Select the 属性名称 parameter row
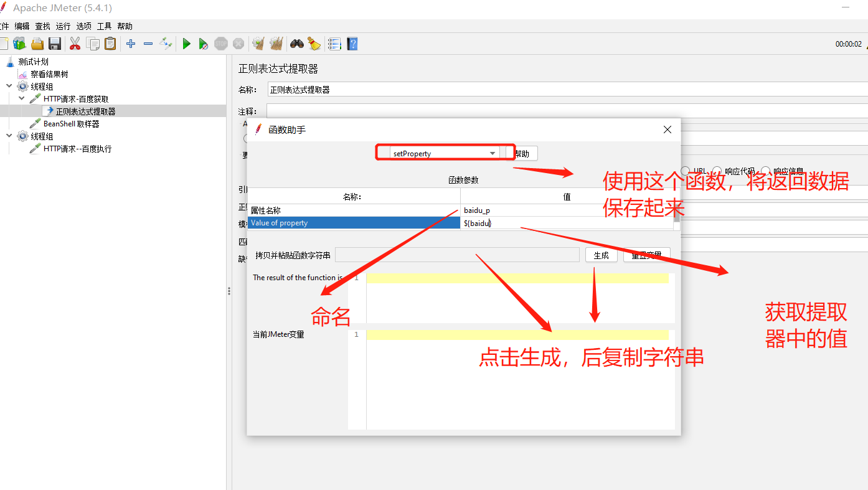The height and width of the screenshot is (490, 868). pyautogui.click(x=354, y=210)
